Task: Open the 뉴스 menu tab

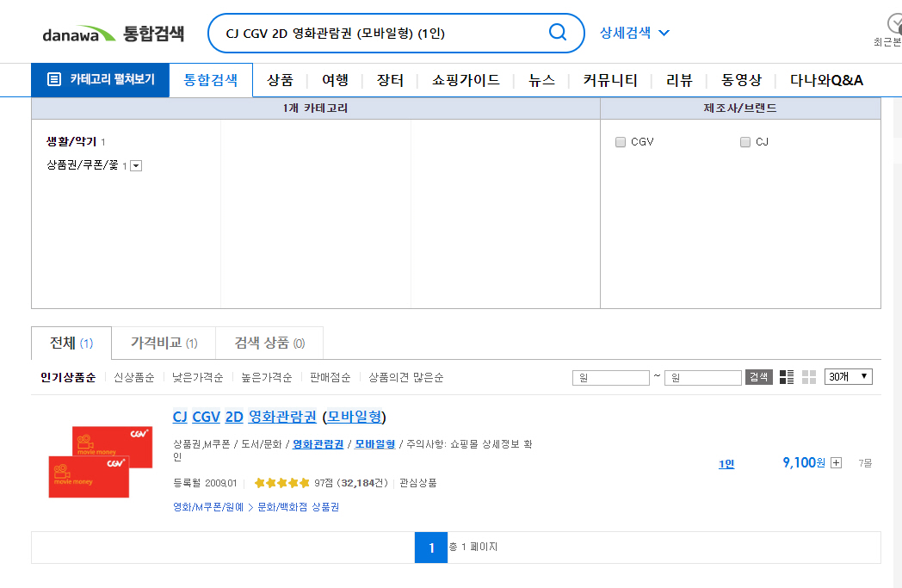Action: tap(542, 80)
